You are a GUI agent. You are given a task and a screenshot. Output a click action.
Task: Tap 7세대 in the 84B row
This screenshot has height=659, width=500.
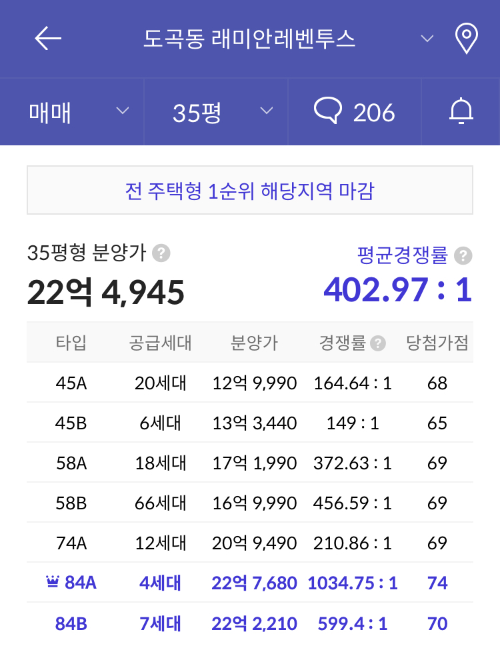160,623
